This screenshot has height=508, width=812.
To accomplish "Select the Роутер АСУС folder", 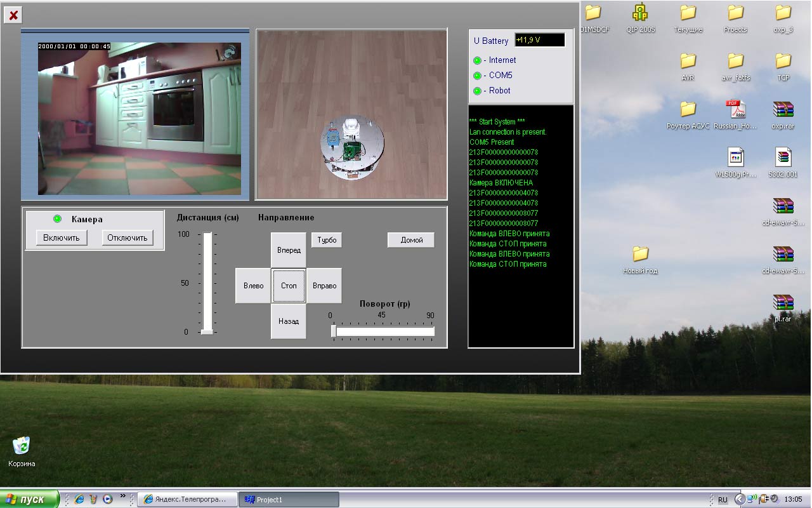I will pyautogui.click(x=688, y=110).
